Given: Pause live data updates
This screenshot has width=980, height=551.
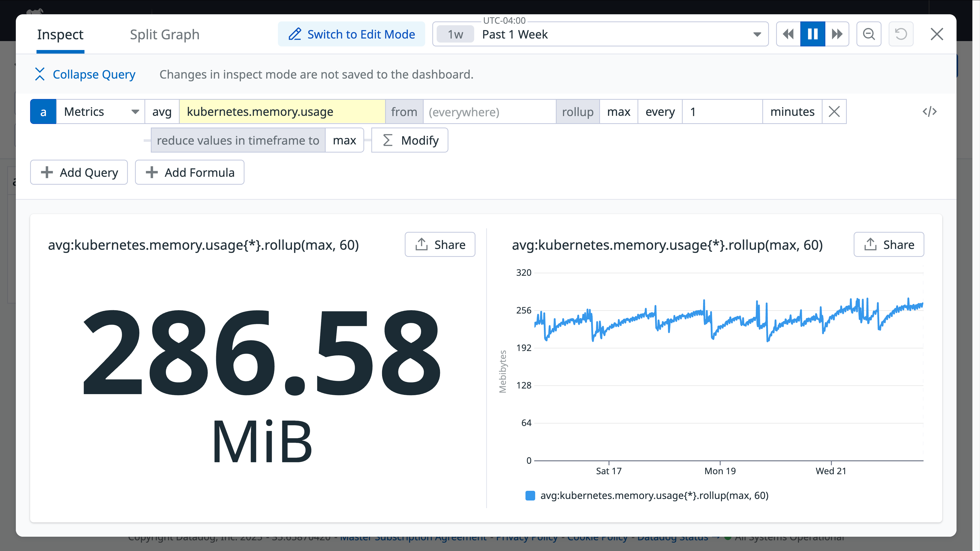Looking at the screenshot, I should (813, 34).
